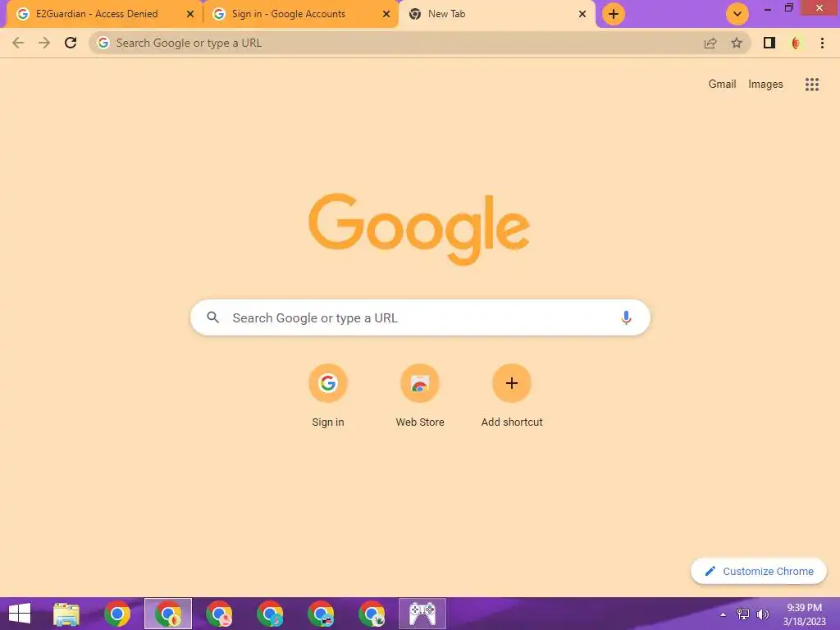Close the Sign in - Google Accounts tab
Image resolution: width=840 pixels, height=630 pixels.
pos(386,14)
